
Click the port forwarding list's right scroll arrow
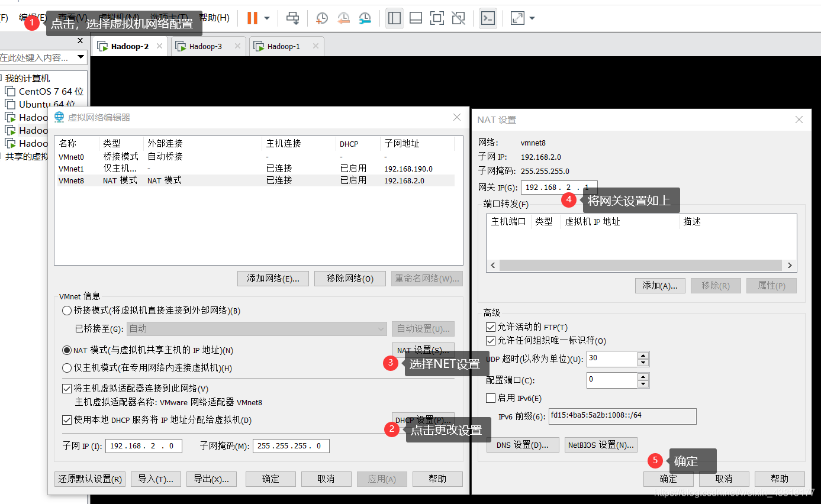[x=790, y=266]
